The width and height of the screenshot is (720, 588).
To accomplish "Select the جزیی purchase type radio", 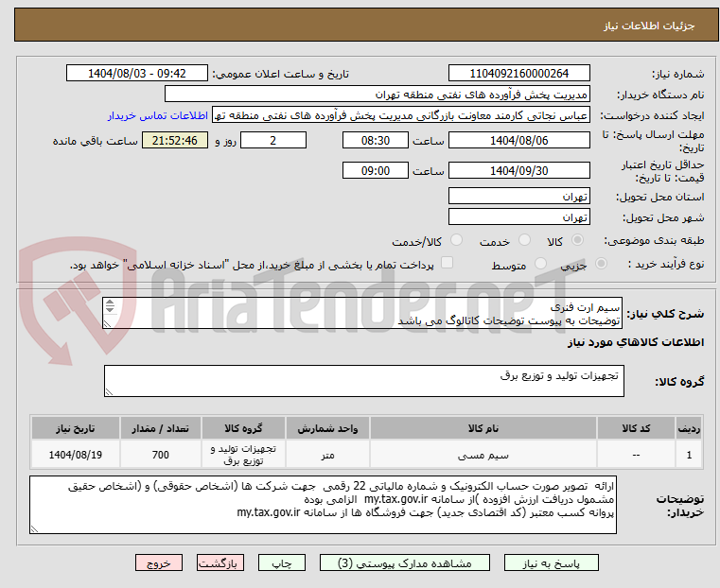I will [x=601, y=263].
